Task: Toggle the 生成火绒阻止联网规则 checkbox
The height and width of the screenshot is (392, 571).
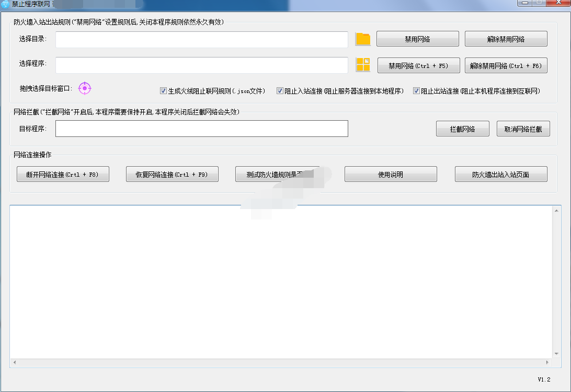Action: [x=163, y=91]
